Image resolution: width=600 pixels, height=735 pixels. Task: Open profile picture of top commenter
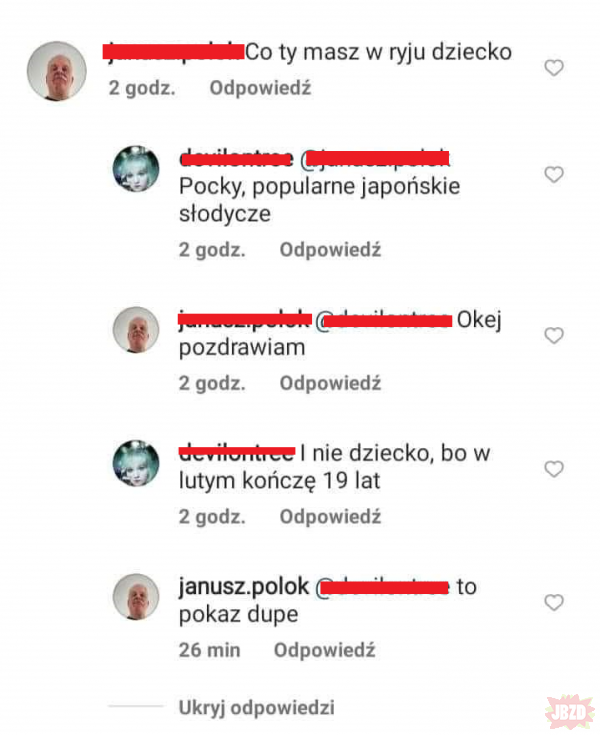[57, 71]
